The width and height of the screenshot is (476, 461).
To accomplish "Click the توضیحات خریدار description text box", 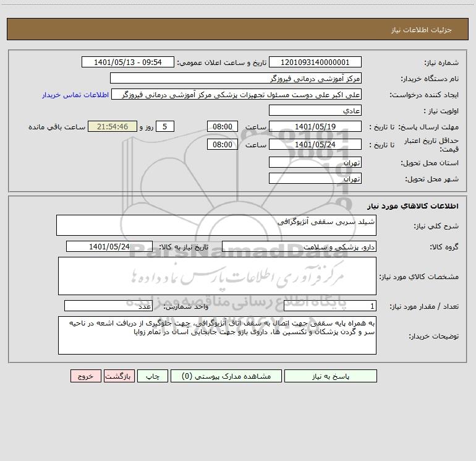I will (217, 335).
